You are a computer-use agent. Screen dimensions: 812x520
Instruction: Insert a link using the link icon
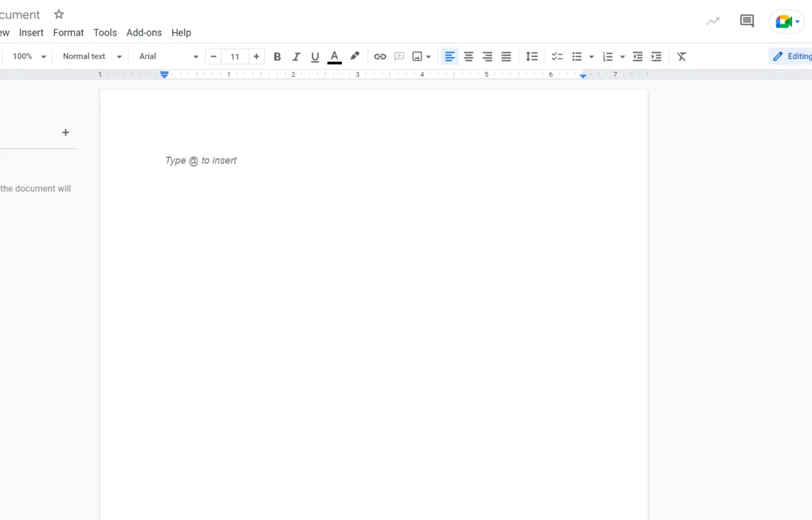(380, 56)
